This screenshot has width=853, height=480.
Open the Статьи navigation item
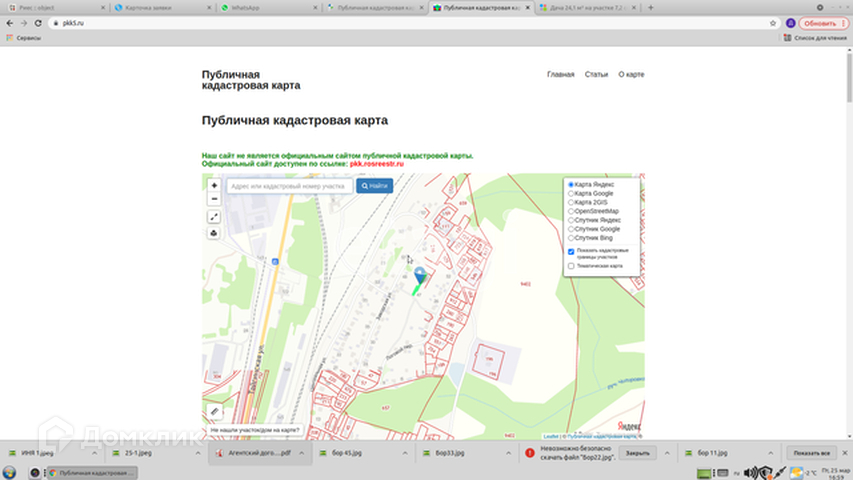596,75
